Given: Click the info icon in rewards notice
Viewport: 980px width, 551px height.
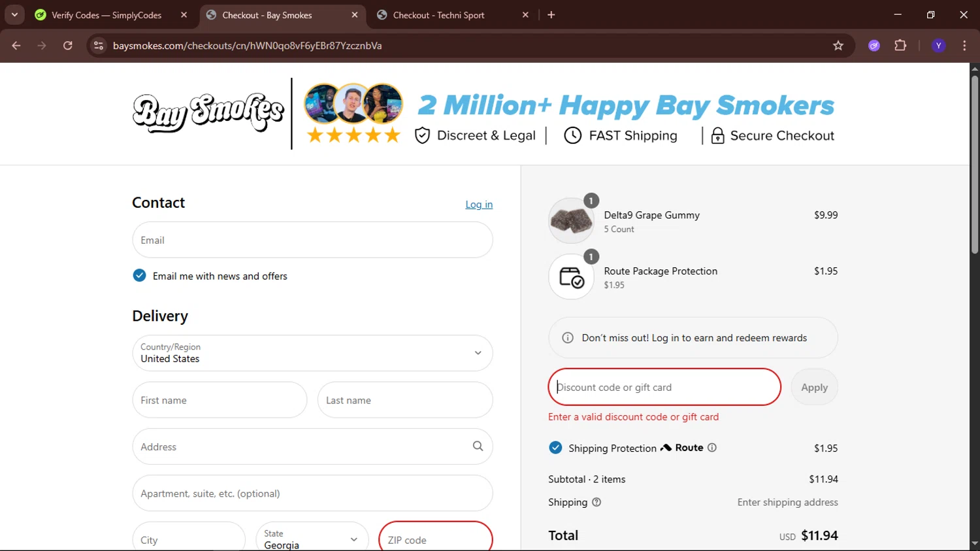Looking at the screenshot, I should 568,338.
